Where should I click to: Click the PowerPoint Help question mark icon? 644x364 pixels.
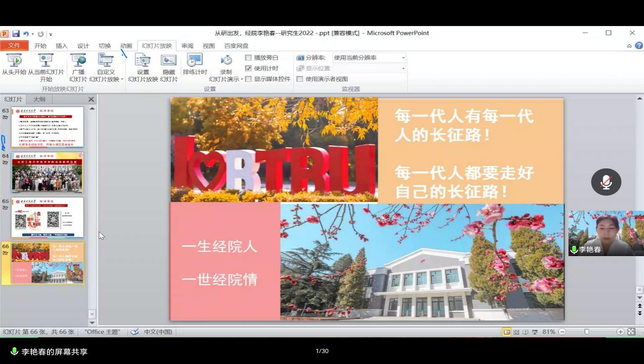tap(639, 45)
